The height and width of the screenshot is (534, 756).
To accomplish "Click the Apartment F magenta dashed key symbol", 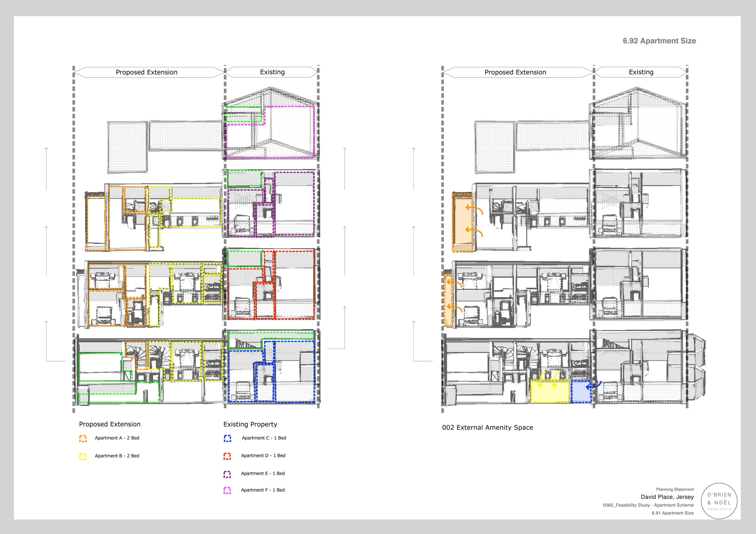I will 227,490.
